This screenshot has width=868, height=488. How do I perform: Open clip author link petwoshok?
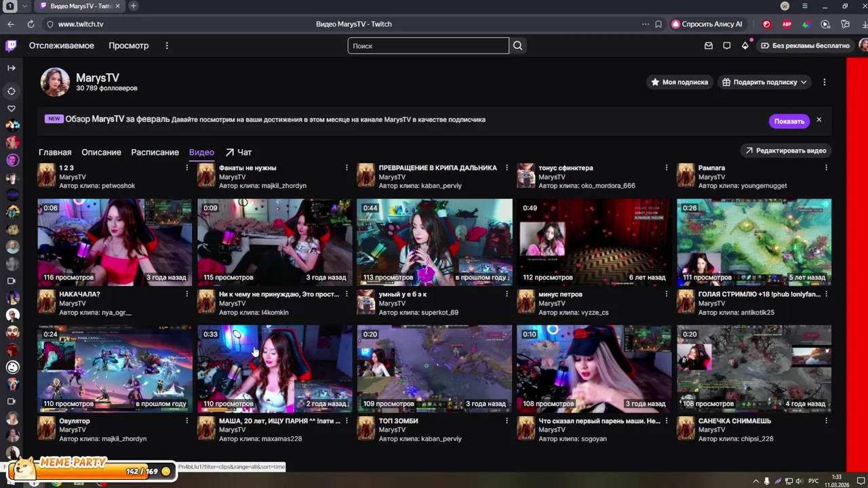pos(117,186)
